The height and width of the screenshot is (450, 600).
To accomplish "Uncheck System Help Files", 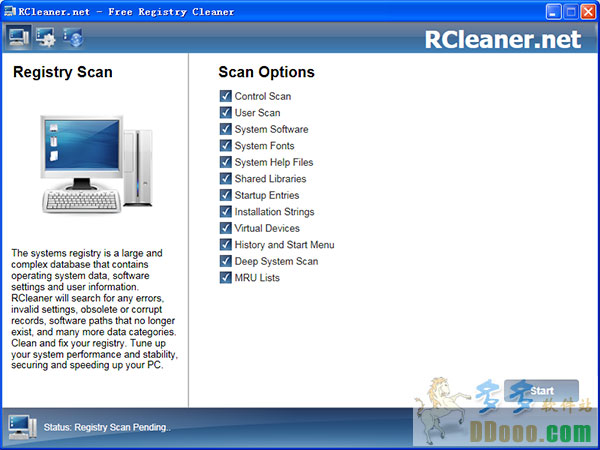I will point(225,162).
